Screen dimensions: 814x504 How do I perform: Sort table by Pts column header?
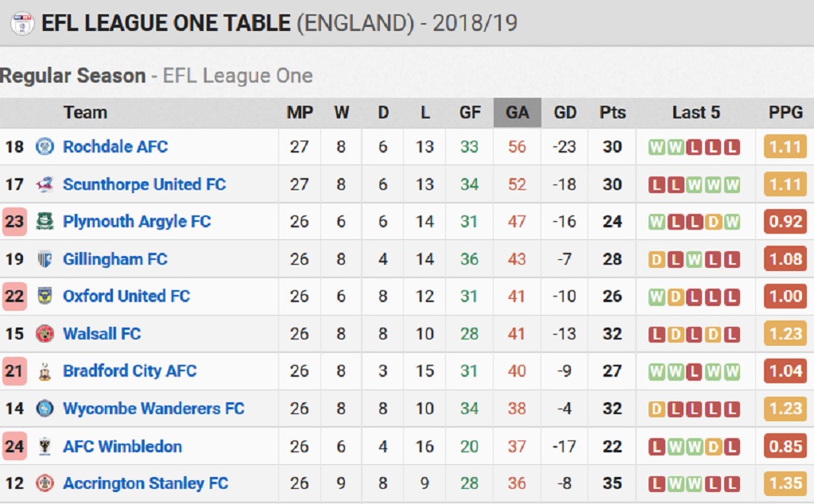(613, 113)
